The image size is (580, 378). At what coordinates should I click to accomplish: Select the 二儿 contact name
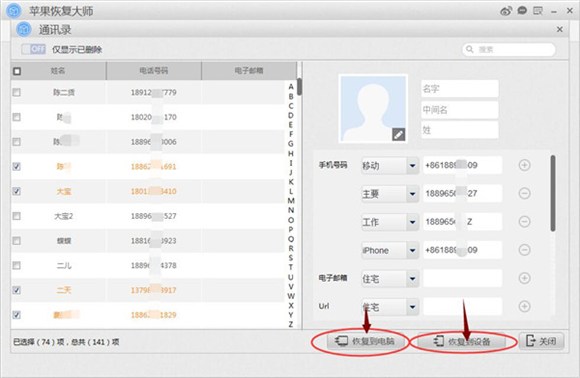tap(64, 266)
